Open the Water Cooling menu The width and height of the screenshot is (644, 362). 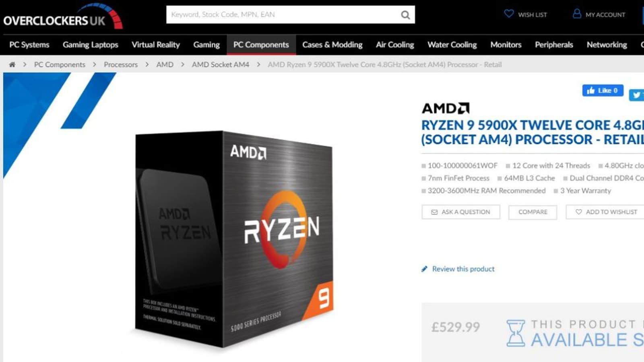click(452, 45)
